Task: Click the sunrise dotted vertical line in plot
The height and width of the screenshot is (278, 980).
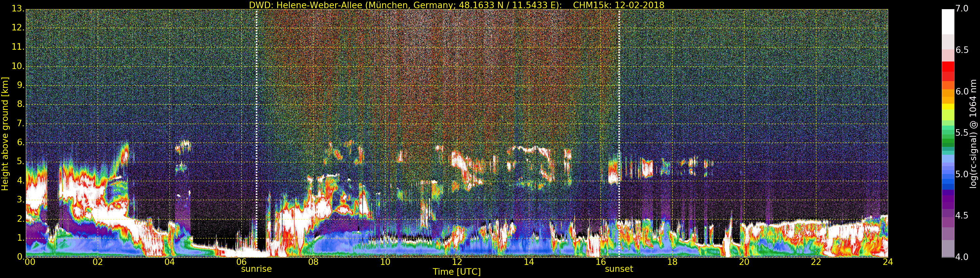Action: coord(256,133)
